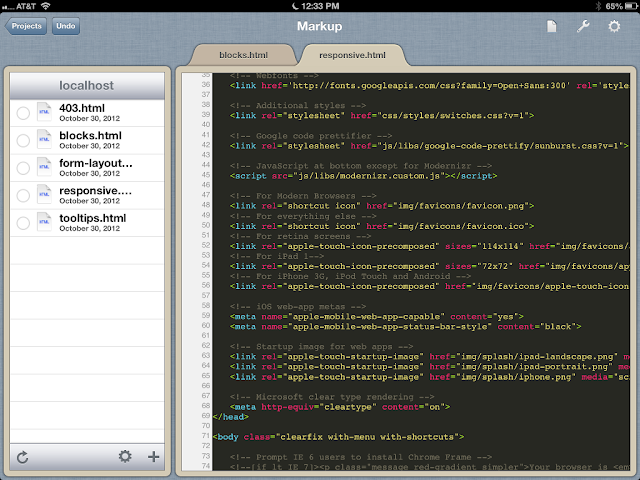640x480 pixels.
Task: Select the responsive file radio circle
Action: [23, 196]
